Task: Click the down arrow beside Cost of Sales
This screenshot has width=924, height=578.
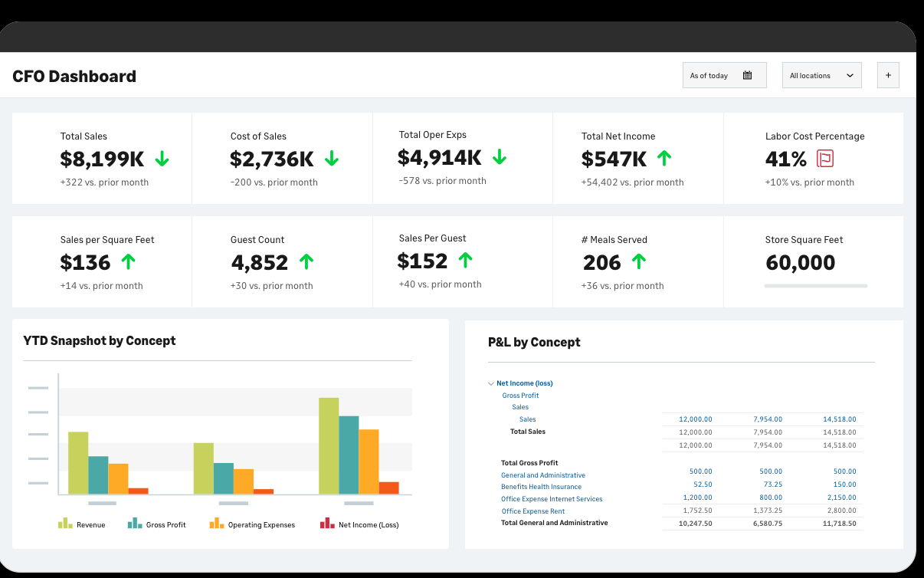Action: [331, 159]
